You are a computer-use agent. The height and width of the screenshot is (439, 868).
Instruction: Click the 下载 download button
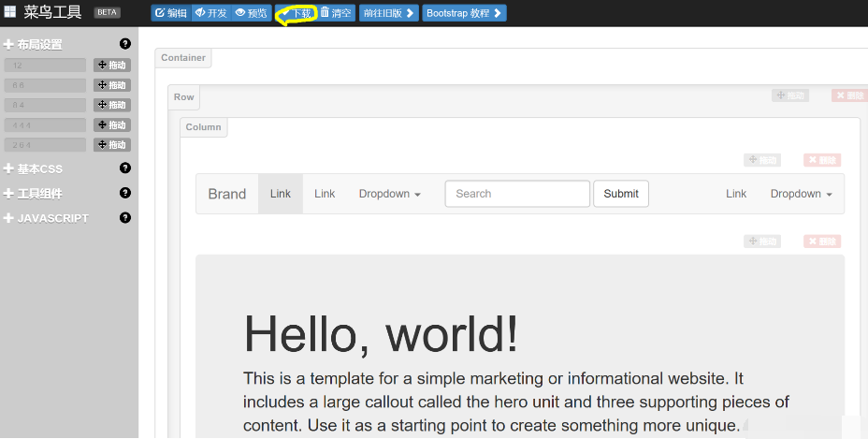pyautogui.click(x=297, y=13)
